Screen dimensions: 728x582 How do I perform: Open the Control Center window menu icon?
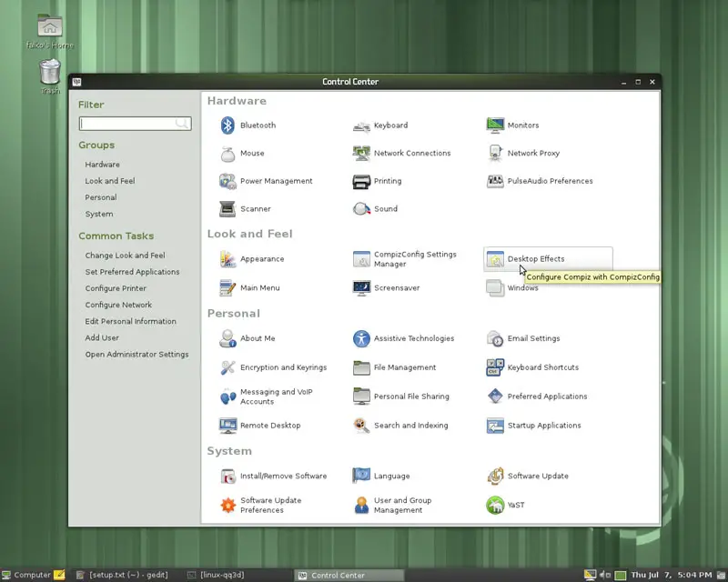click(77, 82)
